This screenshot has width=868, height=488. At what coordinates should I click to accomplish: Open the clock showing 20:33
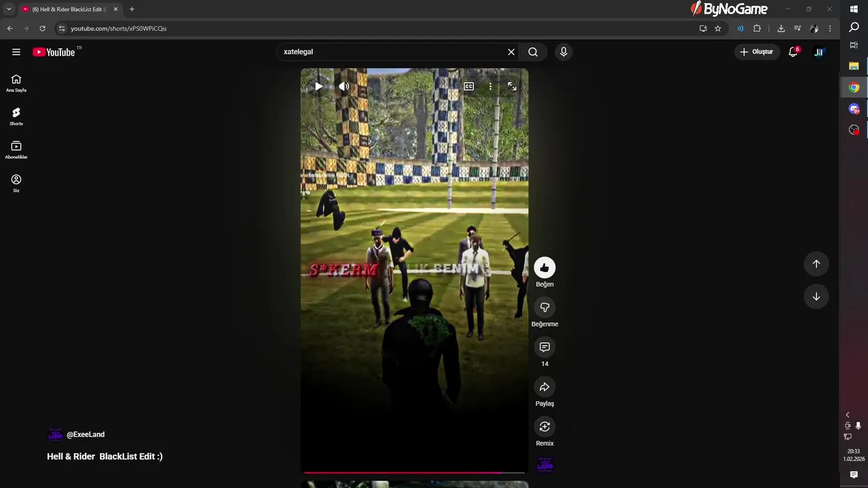(854, 455)
